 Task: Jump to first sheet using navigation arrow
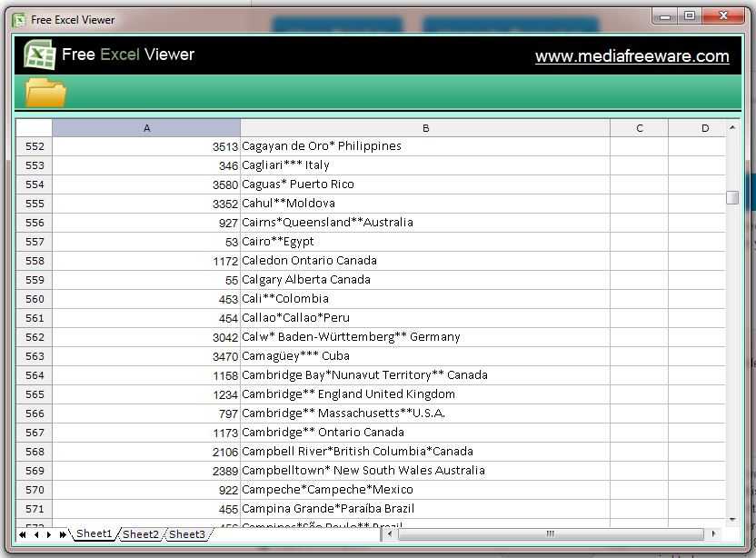coord(23,534)
